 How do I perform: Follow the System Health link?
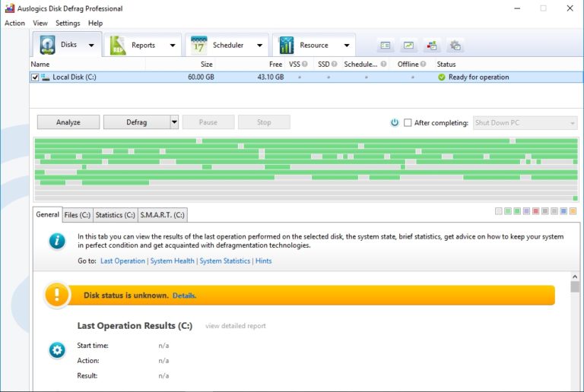(172, 261)
